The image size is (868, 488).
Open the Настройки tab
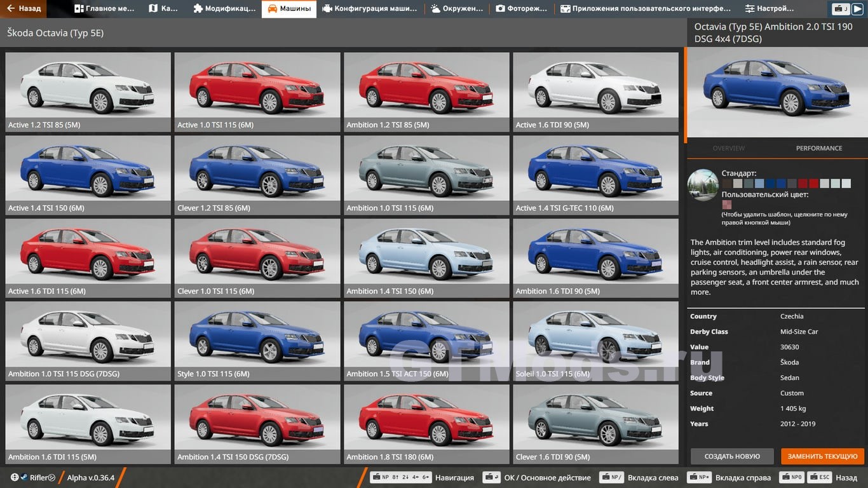pyautogui.click(x=770, y=9)
